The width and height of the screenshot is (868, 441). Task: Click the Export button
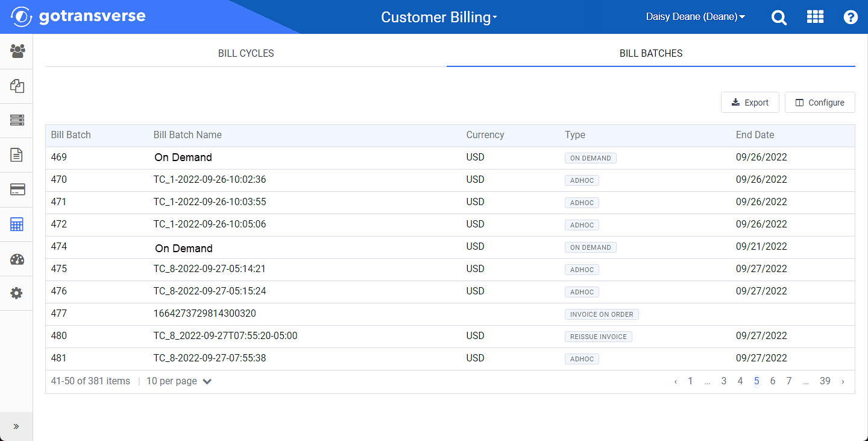[750, 103]
